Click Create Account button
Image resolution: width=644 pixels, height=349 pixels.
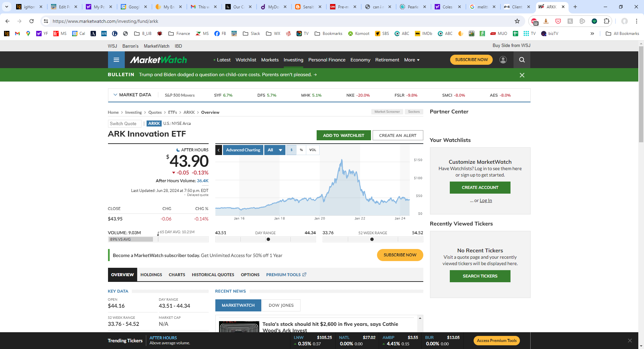(480, 188)
